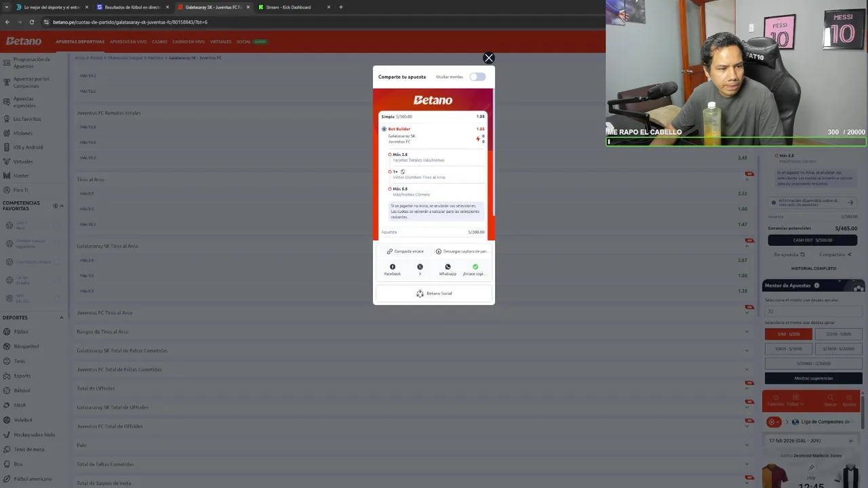Expand Juventus FC Tiros al Arco market
Viewport: 868px width, 488px height.
pos(414,312)
